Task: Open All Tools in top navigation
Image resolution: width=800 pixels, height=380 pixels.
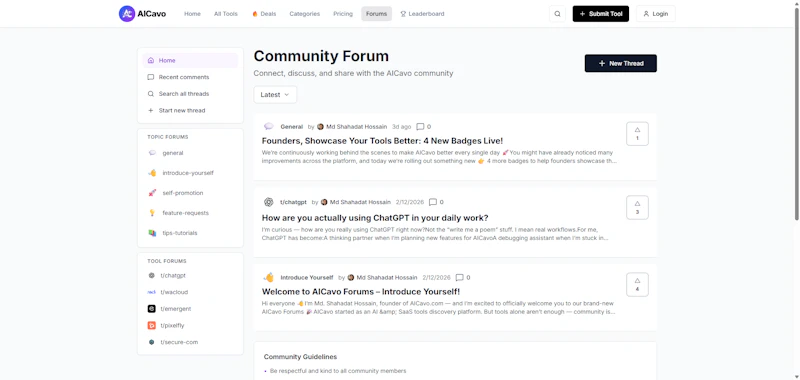Action: [x=226, y=14]
